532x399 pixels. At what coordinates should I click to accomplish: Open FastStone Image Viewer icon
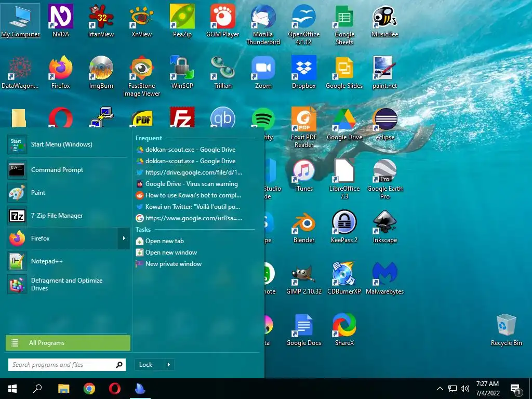coord(141,76)
